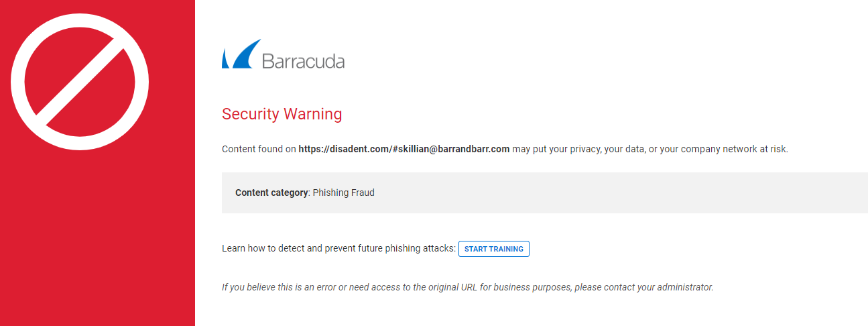Click the blocked disadent.com URL text
The height and width of the screenshot is (326, 868).
[x=404, y=149]
